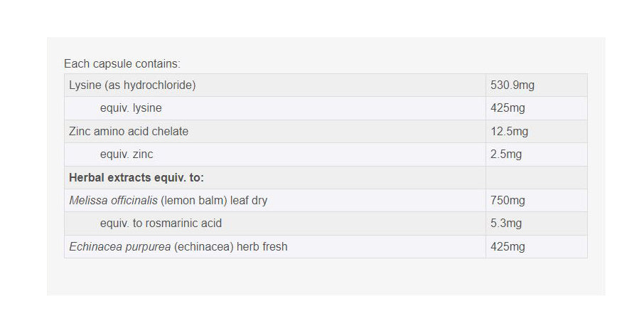
Task: Click the 'Herbal extracts equiv. to:' header
Action: coord(136,177)
